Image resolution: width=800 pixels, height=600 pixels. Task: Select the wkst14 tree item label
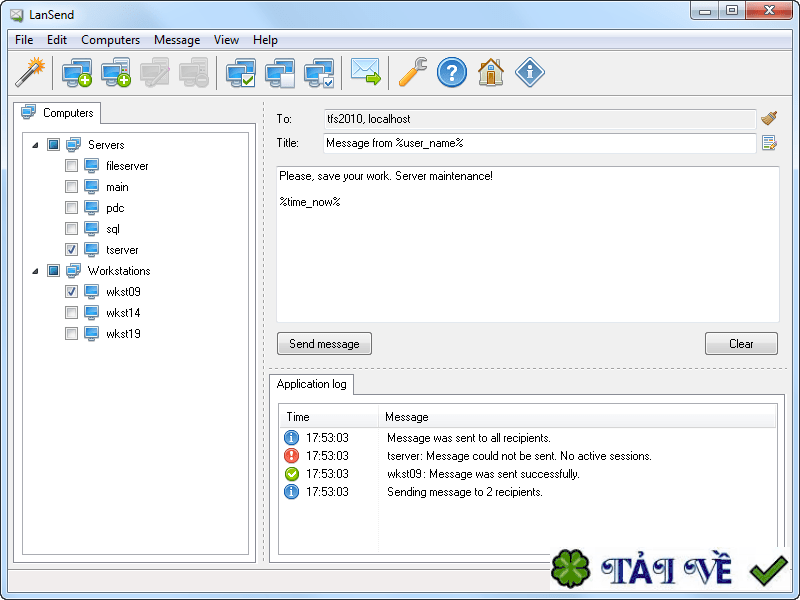pyautogui.click(x=123, y=312)
